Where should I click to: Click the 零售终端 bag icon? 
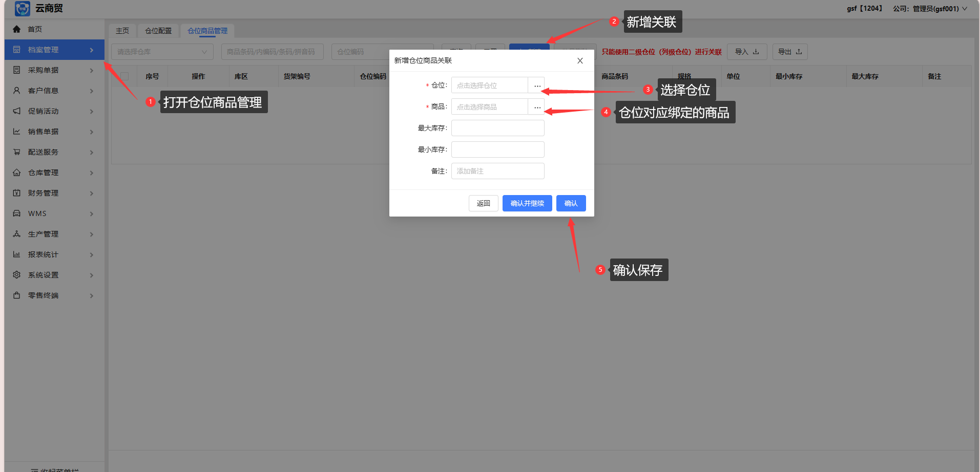16,295
